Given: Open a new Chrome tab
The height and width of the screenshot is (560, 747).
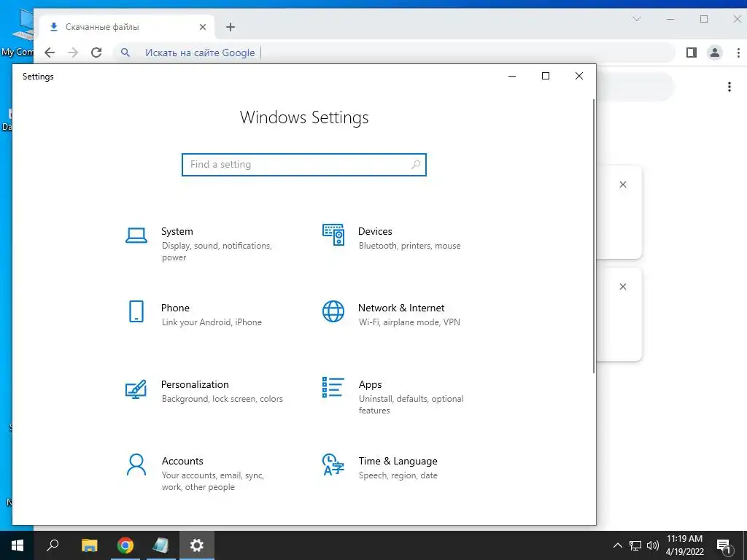Looking at the screenshot, I should coord(231,27).
